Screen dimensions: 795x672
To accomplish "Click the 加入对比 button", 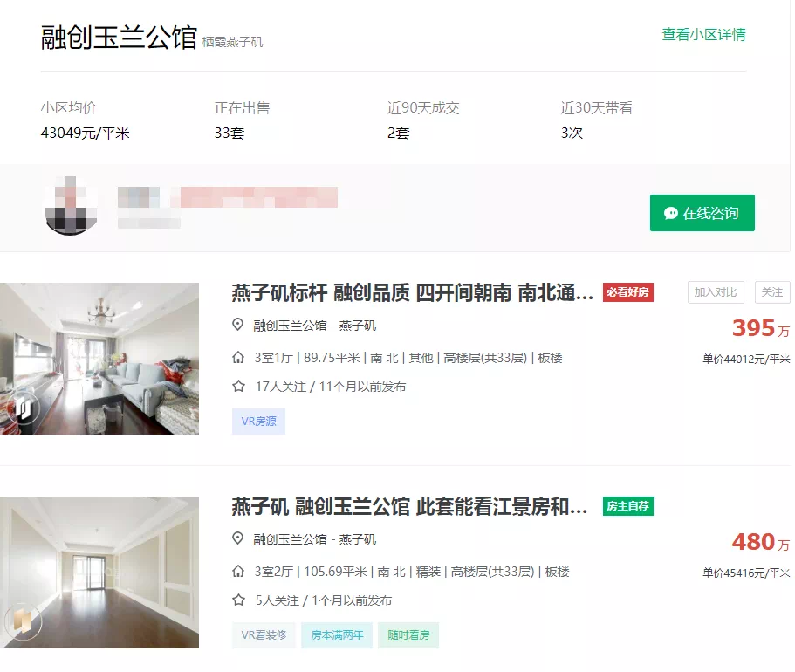I will 716,292.
